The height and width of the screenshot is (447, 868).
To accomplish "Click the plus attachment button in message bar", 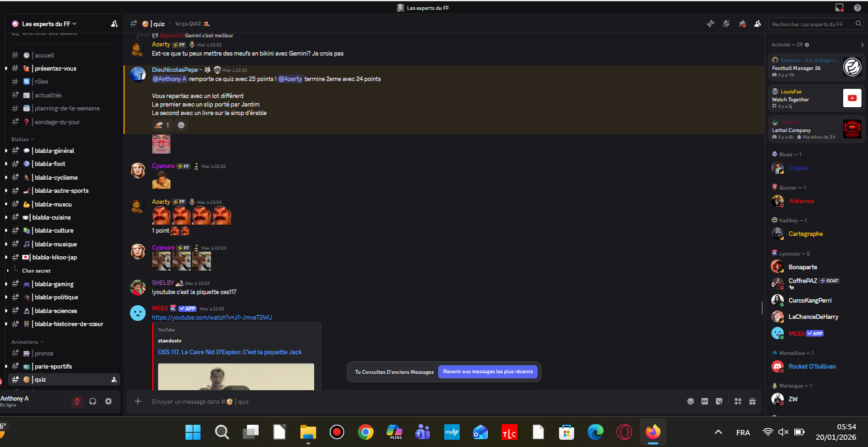I will [138, 401].
